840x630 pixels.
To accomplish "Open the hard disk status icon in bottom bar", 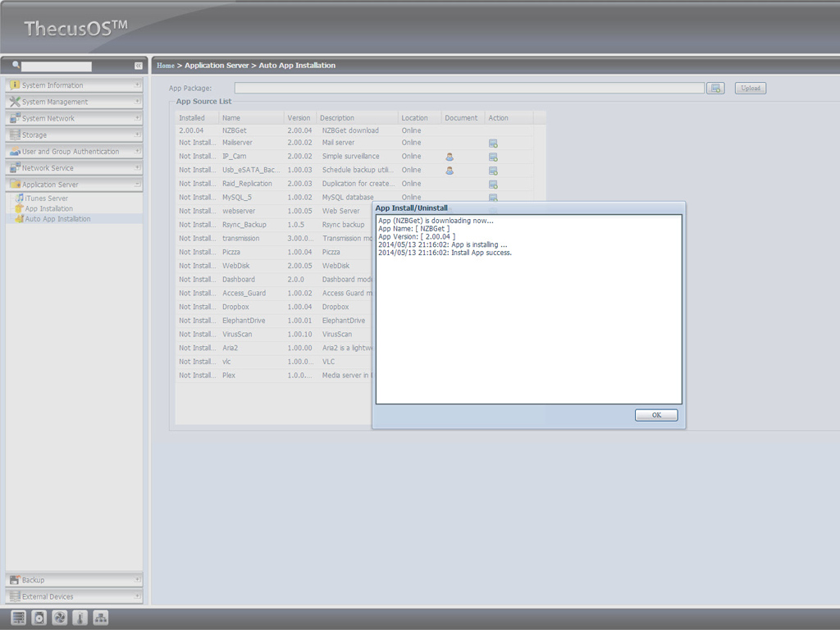I will [39, 618].
